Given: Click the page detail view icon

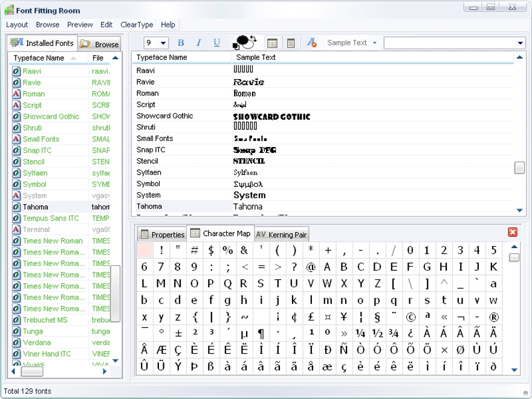Looking at the screenshot, I should (x=291, y=43).
